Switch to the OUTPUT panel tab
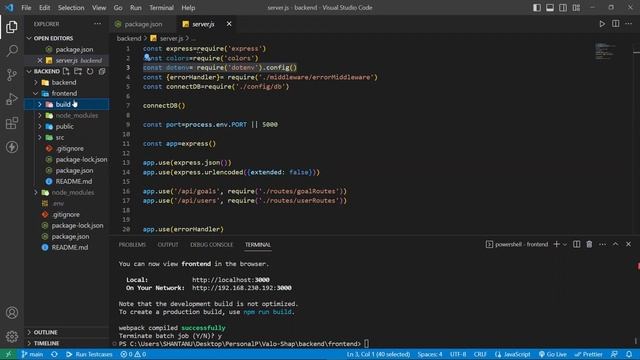This screenshot has width=640, height=360. coord(168,244)
